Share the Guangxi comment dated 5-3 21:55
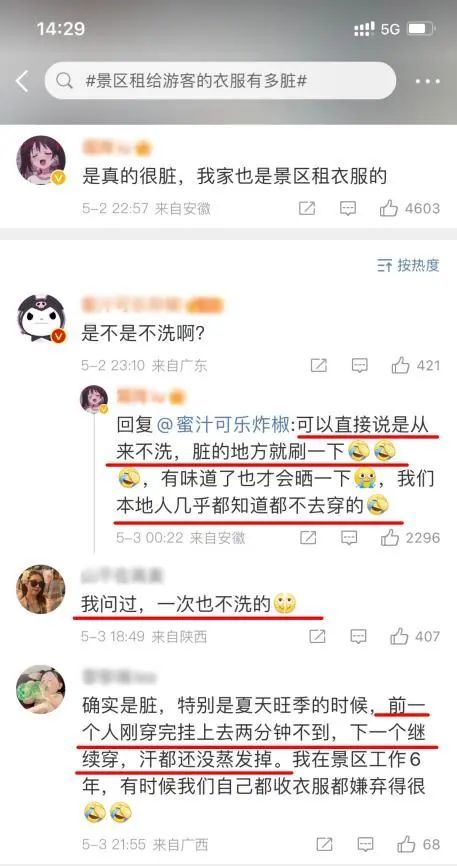The image size is (457, 866). (324, 844)
